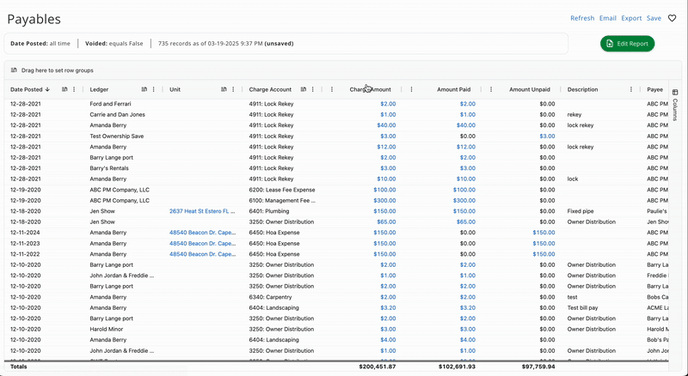Click row group icon in Date Posted header
The image size is (688, 376).
coord(64,90)
